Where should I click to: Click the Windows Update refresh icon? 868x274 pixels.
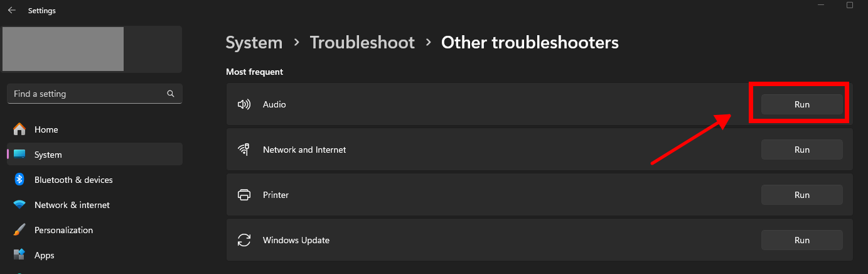point(244,240)
